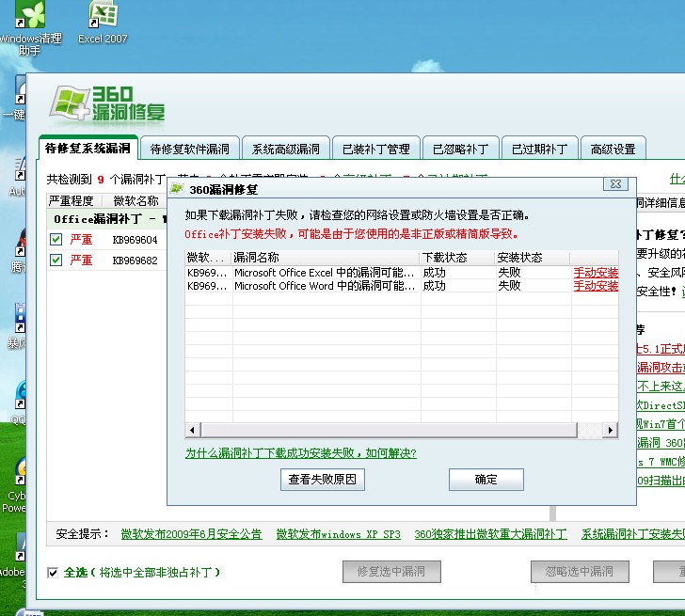The image size is (685, 616).
Task: Open the Windows清理助手 desktop shortcut
Action: [30, 28]
